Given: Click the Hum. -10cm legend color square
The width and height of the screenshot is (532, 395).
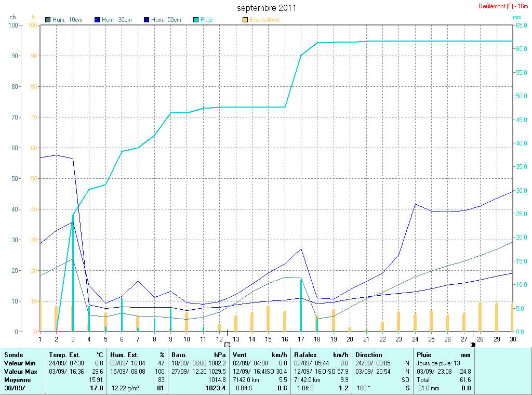Looking at the screenshot, I should pos(48,20).
